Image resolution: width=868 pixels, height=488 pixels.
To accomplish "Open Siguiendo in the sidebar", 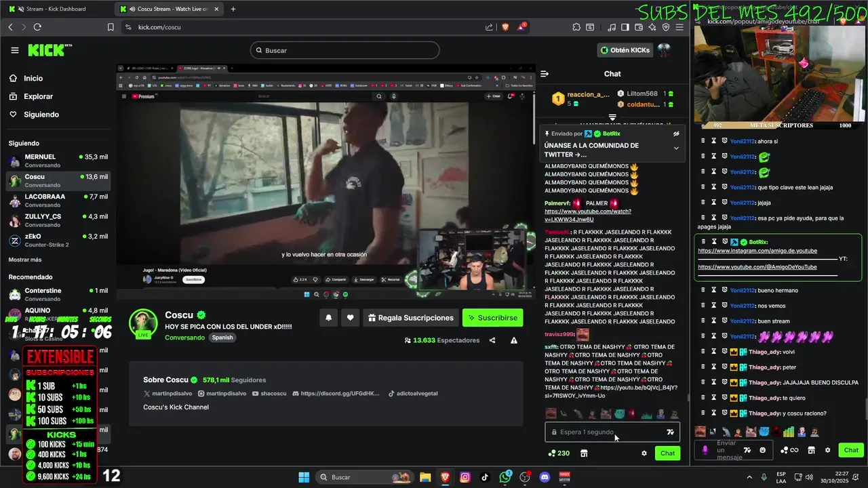I will [41, 115].
